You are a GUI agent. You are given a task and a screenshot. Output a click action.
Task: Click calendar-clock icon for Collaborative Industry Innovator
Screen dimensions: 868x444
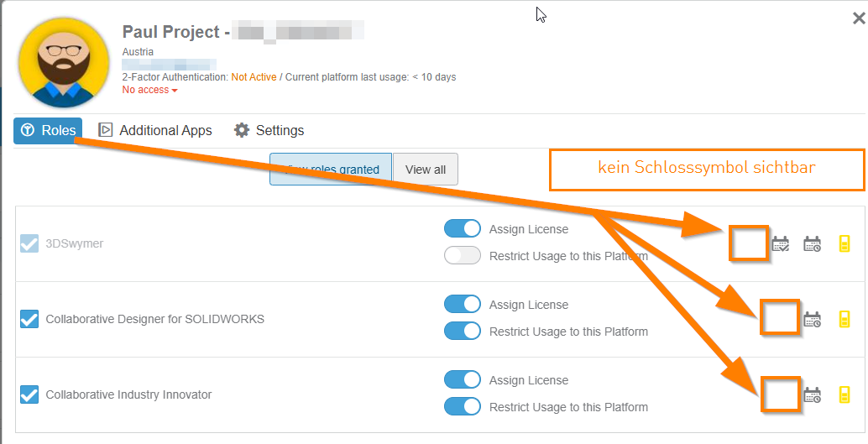(812, 394)
